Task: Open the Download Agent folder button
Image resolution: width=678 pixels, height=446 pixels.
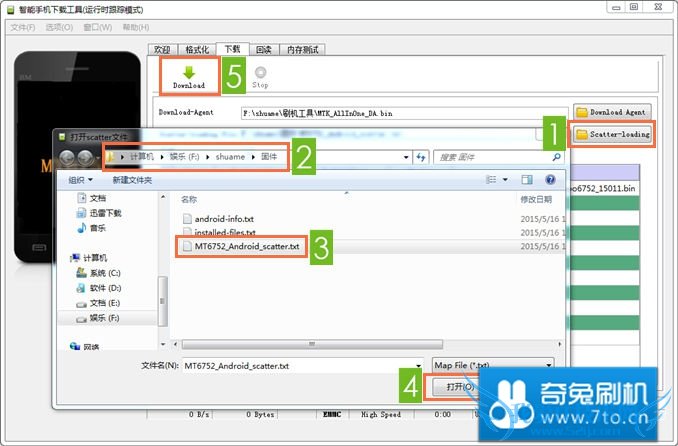Action: point(612,112)
